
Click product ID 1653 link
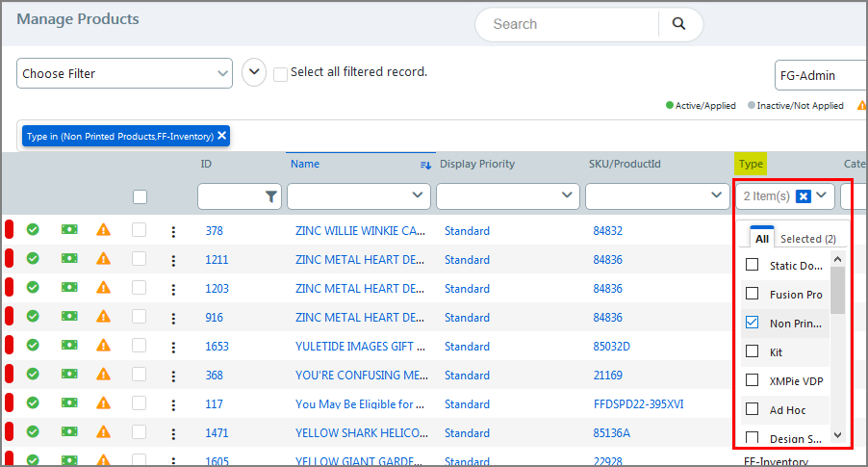[217, 346]
